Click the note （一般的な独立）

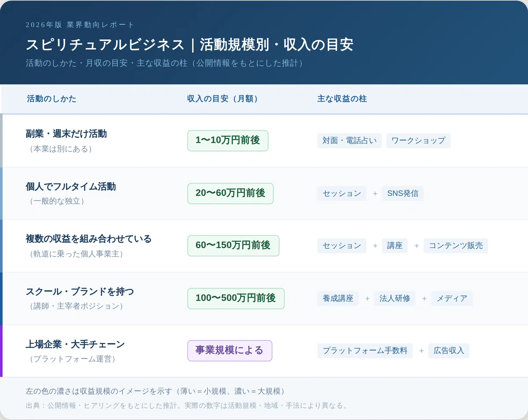click(57, 201)
